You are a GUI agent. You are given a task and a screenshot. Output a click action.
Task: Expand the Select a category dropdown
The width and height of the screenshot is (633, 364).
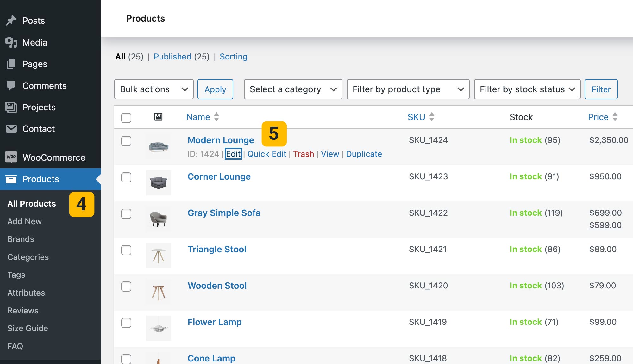pos(293,89)
